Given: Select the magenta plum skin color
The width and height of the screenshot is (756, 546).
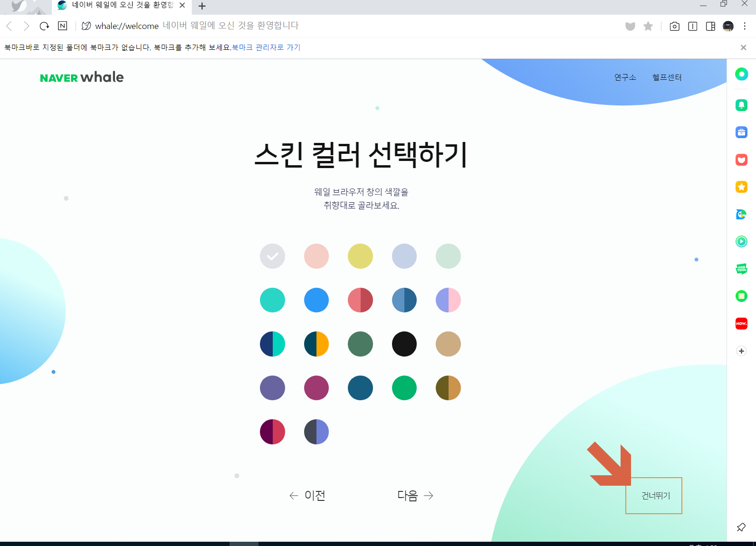Looking at the screenshot, I should (316, 388).
